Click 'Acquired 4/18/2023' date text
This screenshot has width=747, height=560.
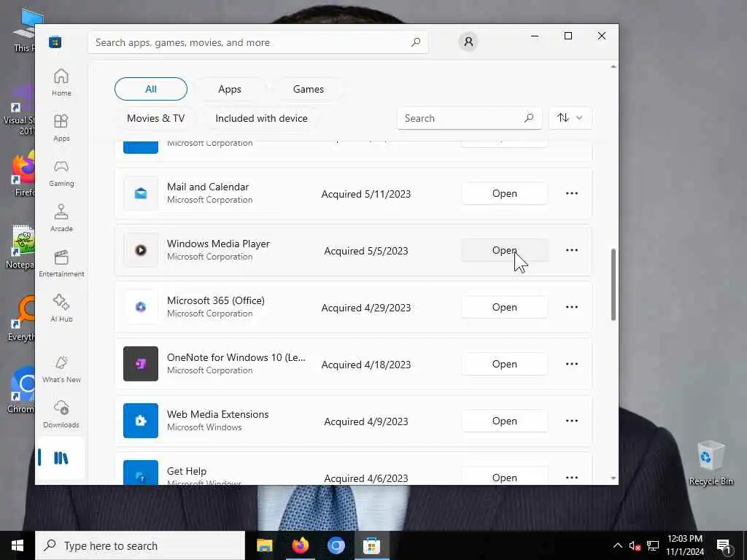pos(366,365)
